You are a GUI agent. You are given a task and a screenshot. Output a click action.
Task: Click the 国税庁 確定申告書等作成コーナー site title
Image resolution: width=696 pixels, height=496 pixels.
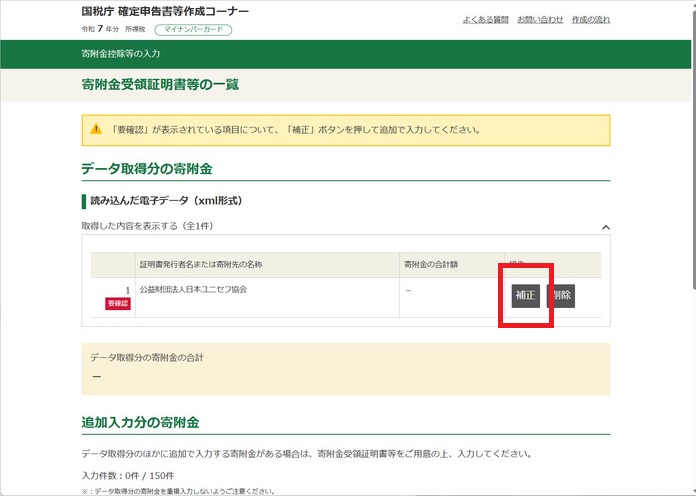(165, 12)
